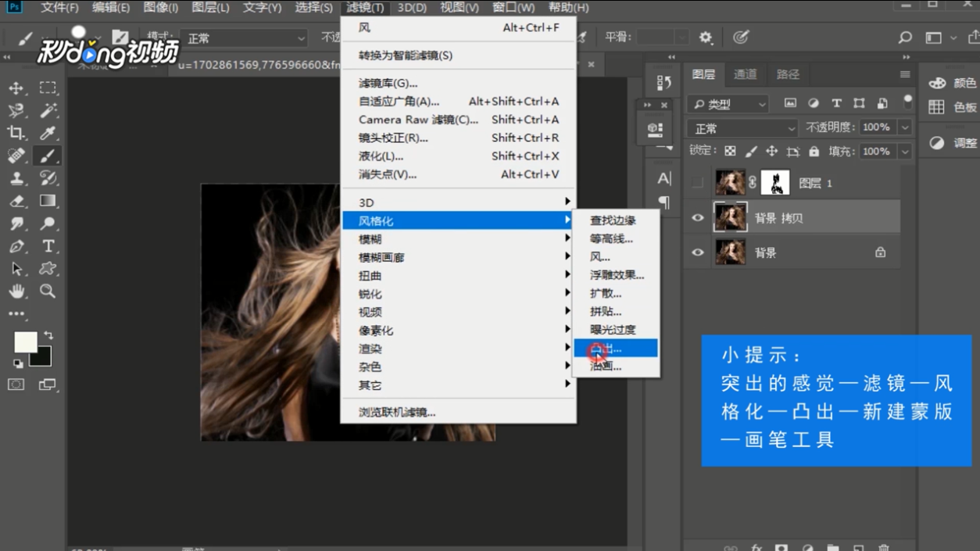Image resolution: width=980 pixels, height=551 pixels.
Task: Click the search magnifier in options bar
Action: click(x=905, y=38)
